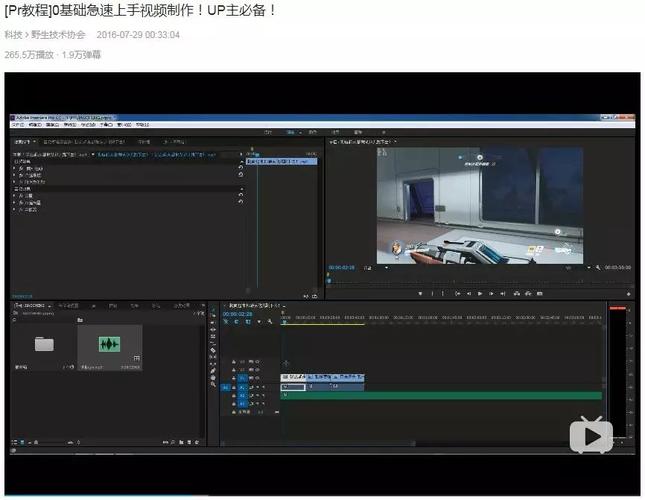The height and width of the screenshot is (500, 645).
Task: Toggle A2 track targeting button
Action: coord(243,396)
